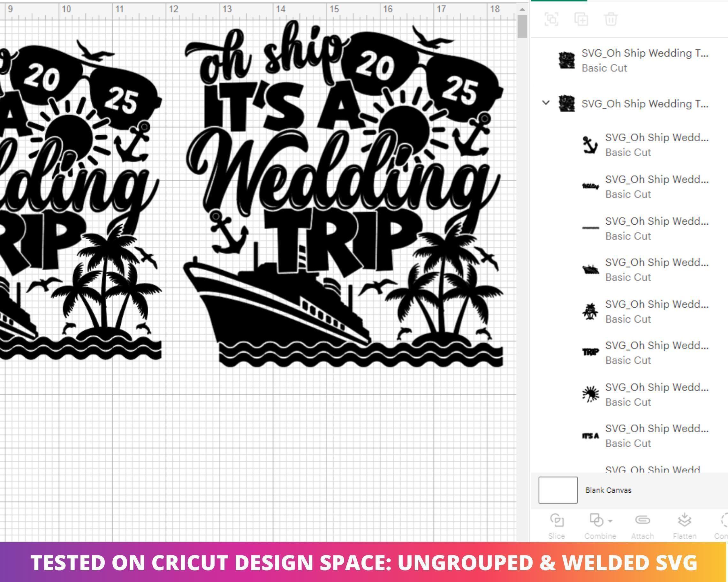Click the Attach paperclip icon
Viewport: 728px width, 582px height.
click(642, 526)
